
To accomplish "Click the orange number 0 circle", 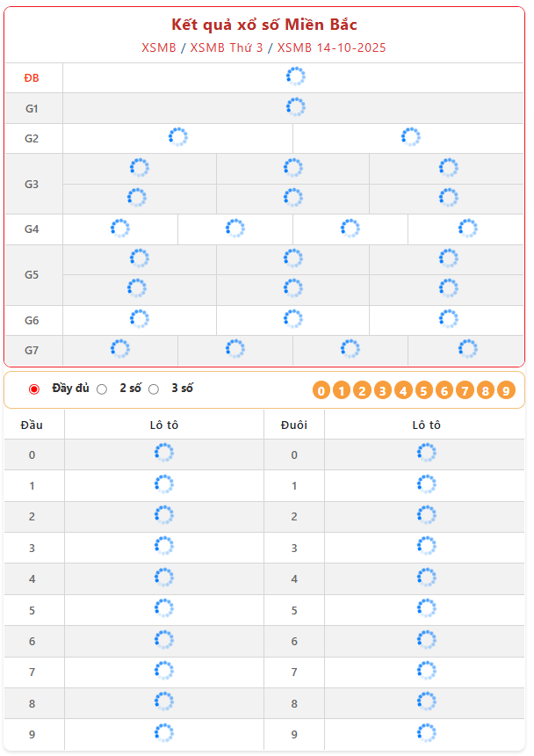I will 321,390.
